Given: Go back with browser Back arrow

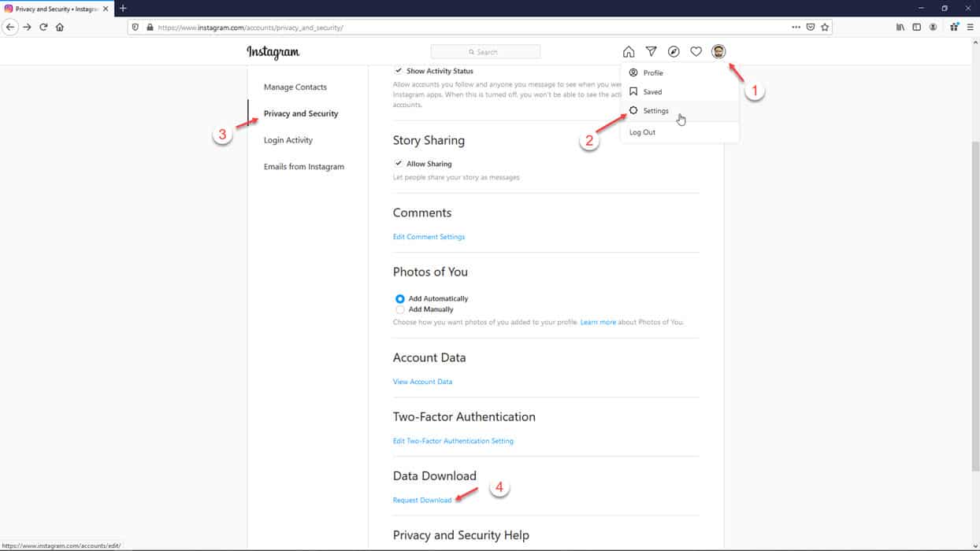Looking at the screenshot, I should [x=10, y=27].
